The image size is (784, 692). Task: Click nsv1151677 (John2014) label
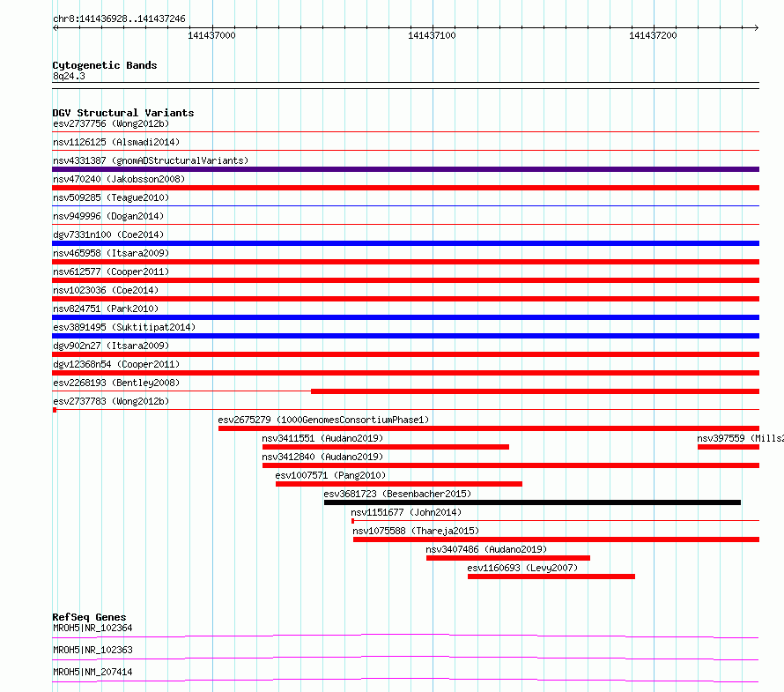(406, 512)
